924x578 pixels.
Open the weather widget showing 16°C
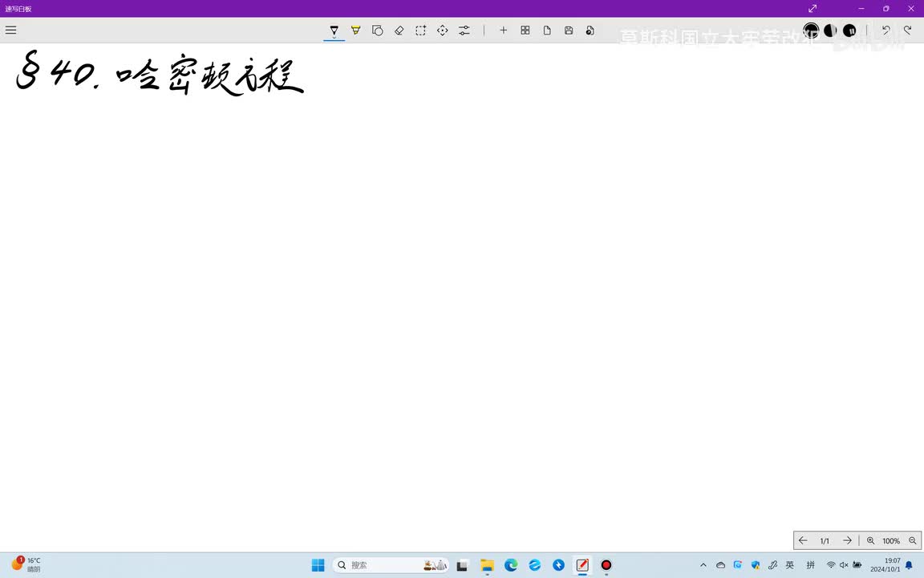[x=26, y=565]
